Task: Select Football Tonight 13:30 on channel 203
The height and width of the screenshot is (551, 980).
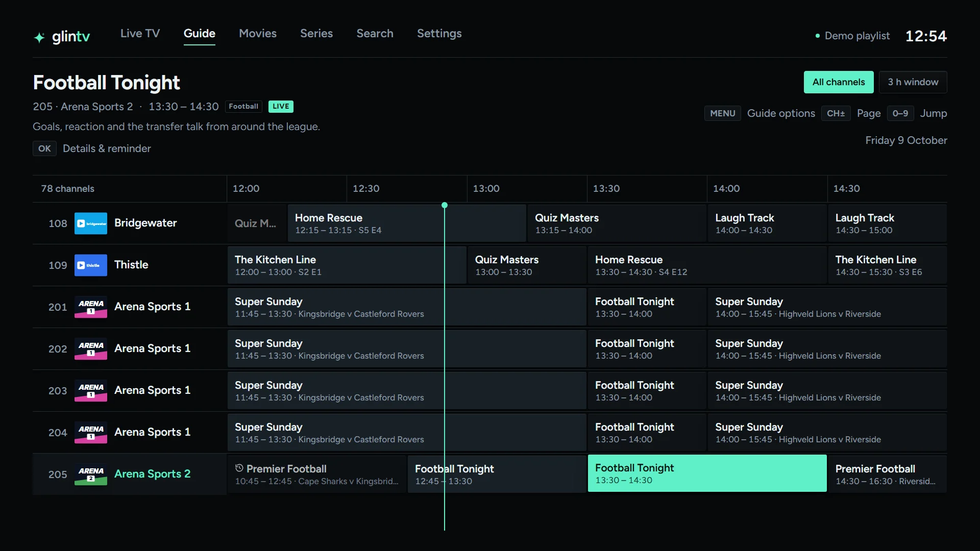Action: [x=647, y=391]
